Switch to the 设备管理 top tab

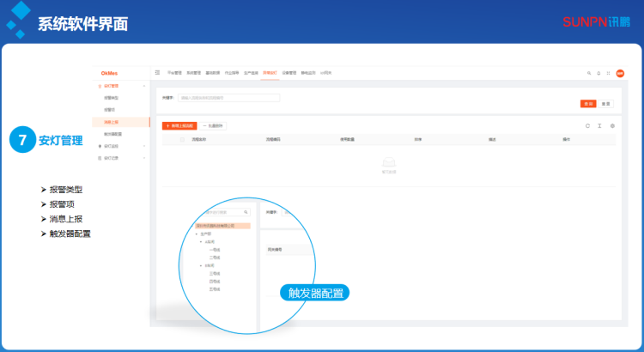[288, 73]
